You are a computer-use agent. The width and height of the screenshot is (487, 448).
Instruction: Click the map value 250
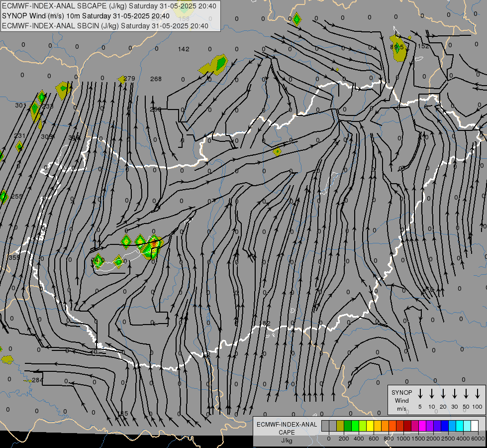click(156, 110)
